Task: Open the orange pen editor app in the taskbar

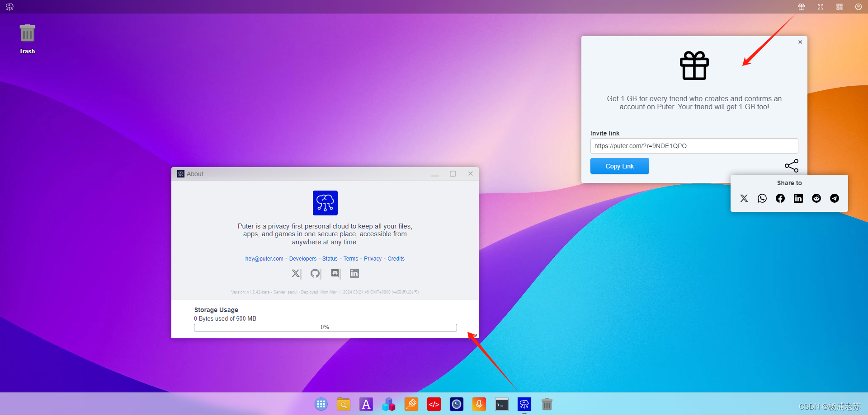Action: click(x=411, y=404)
